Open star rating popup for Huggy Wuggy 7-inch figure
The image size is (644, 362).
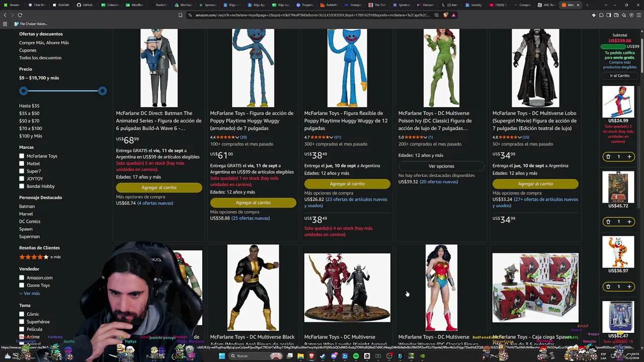227,137
